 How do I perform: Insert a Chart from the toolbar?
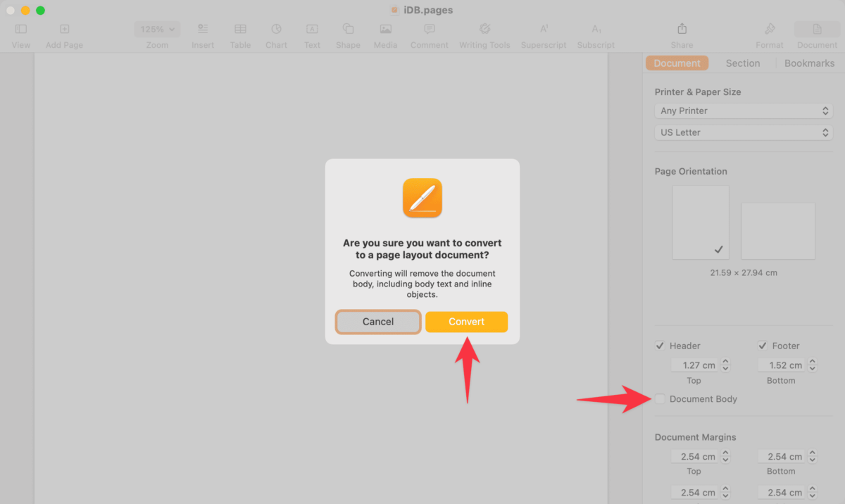point(276,35)
